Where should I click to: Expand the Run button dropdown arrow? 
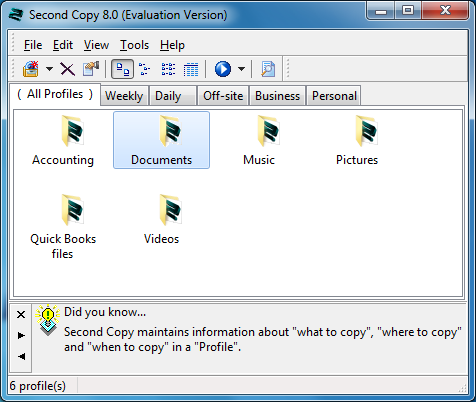coord(241,69)
